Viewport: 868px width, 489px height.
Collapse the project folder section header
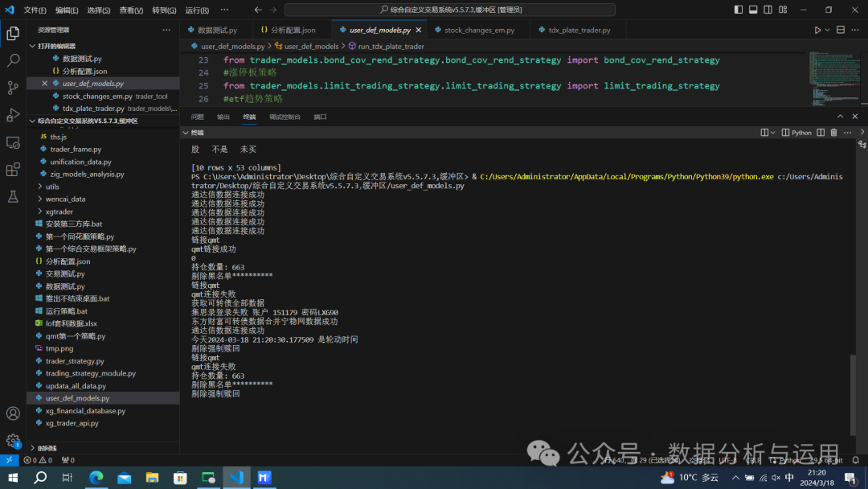pyautogui.click(x=103, y=121)
